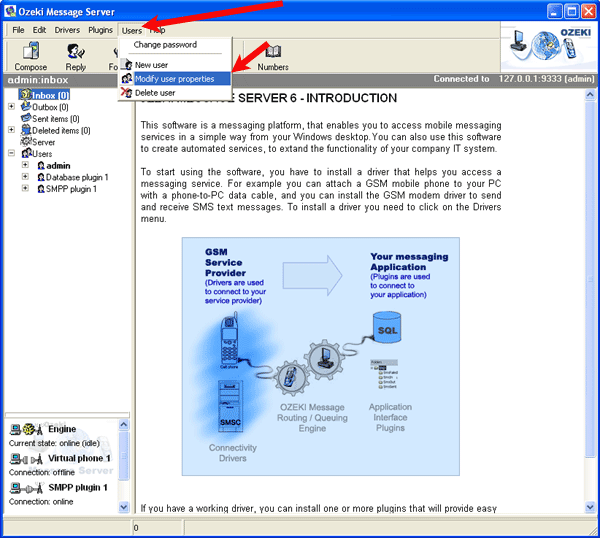Expand the Database plugin 1 node

pos(25,177)
